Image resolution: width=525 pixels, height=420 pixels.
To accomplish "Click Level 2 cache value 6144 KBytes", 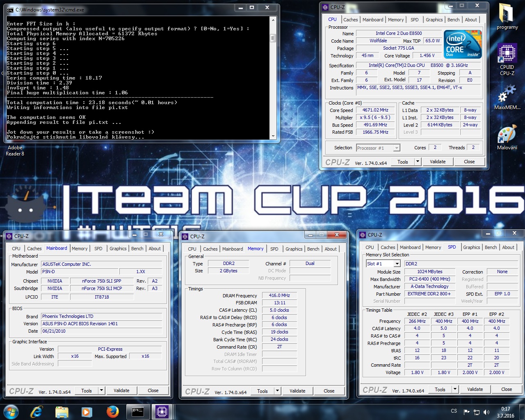I will (x=439, y=125).
